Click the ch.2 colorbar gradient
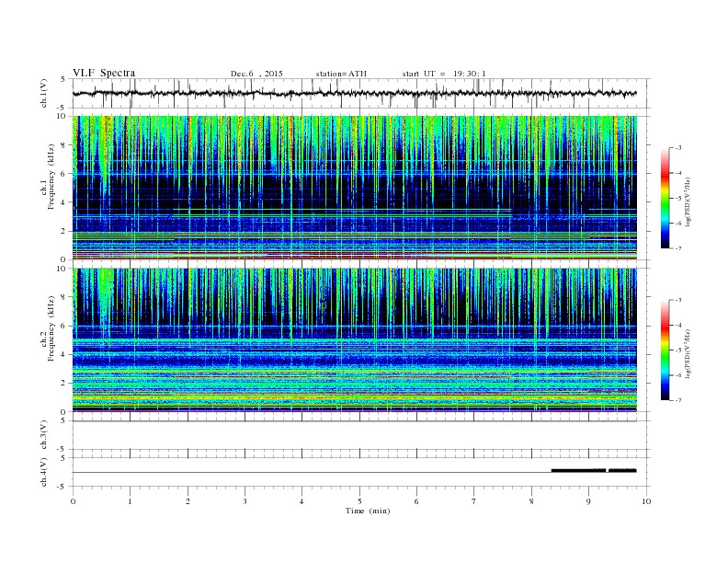Viewport: 728px width, 563px height. pyautogui.click(x=665, y=350)
